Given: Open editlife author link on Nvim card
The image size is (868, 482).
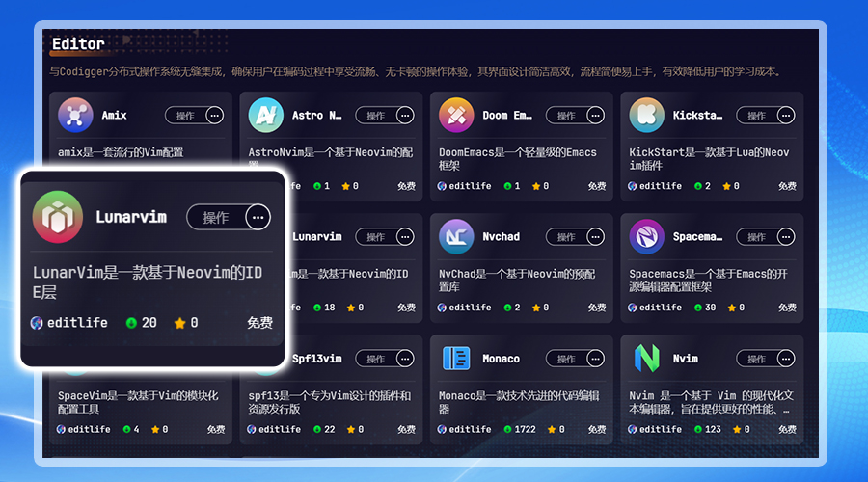Looking at the screenshot, I should [661, 429].
